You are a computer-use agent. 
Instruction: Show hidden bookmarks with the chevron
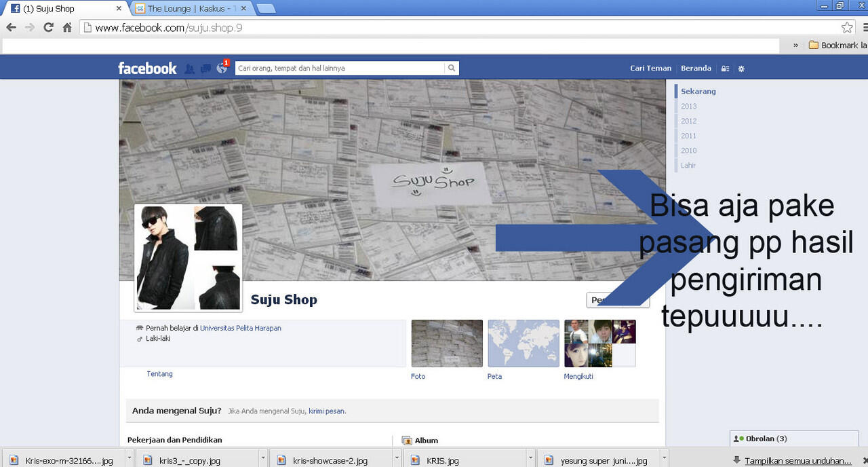(x=796, y=45)
